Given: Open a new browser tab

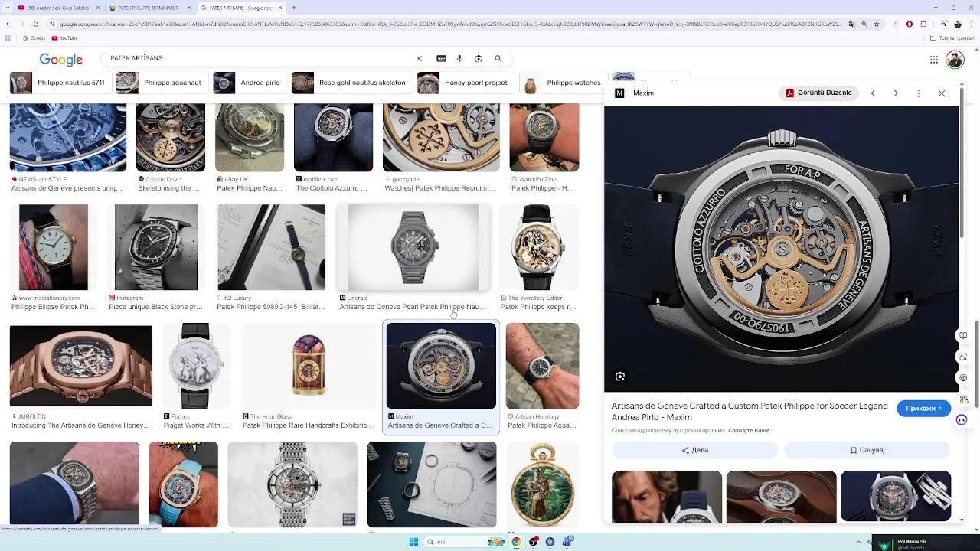Looking at the screenshot, I should 294,8.
